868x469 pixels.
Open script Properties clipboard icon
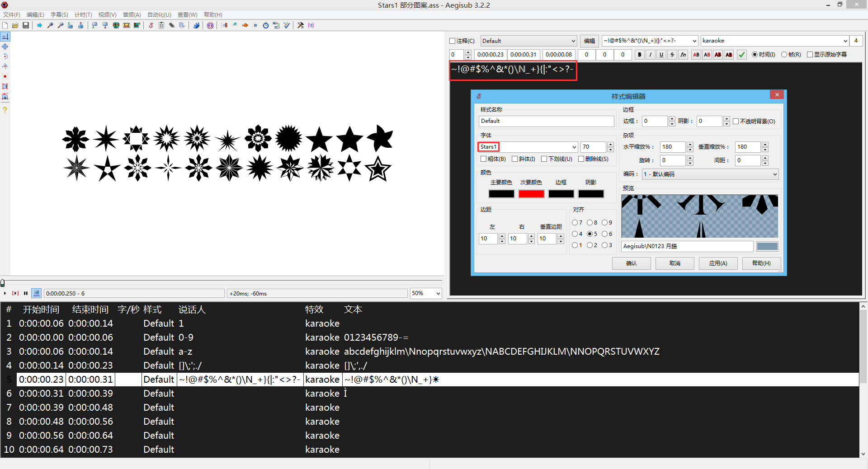(x=161, y=25)
